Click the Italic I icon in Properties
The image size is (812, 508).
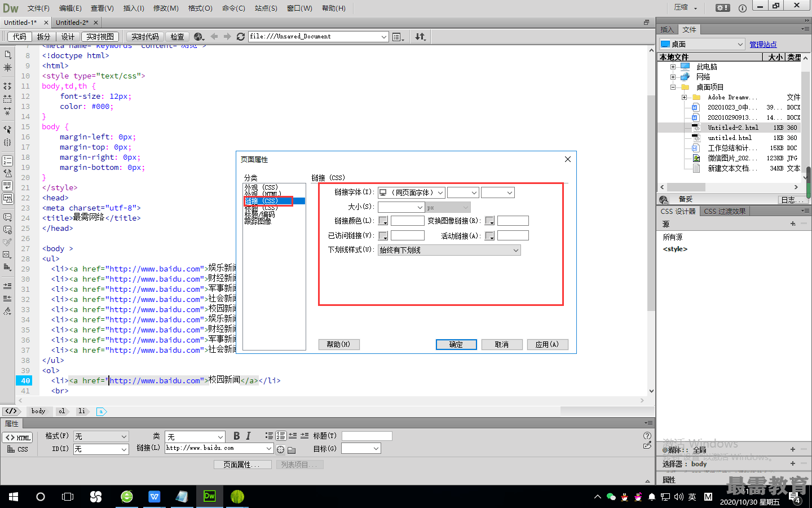[x=248, y=436]
